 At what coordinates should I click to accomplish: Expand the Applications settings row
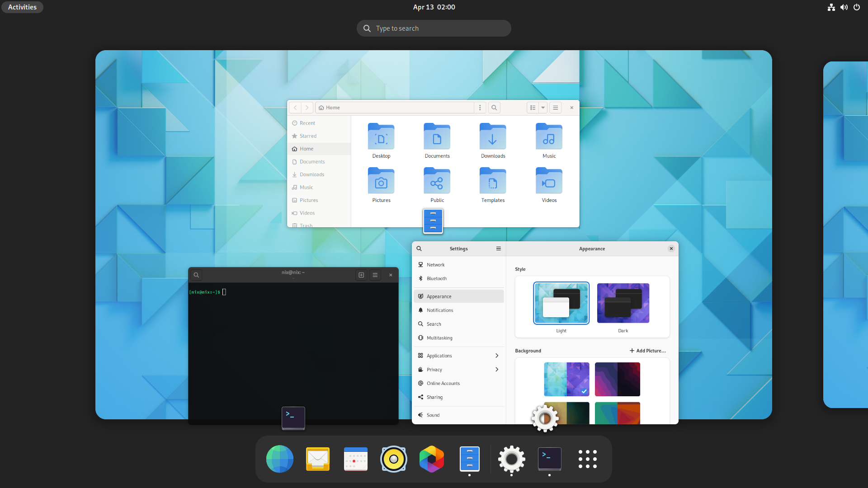point(458,356)
